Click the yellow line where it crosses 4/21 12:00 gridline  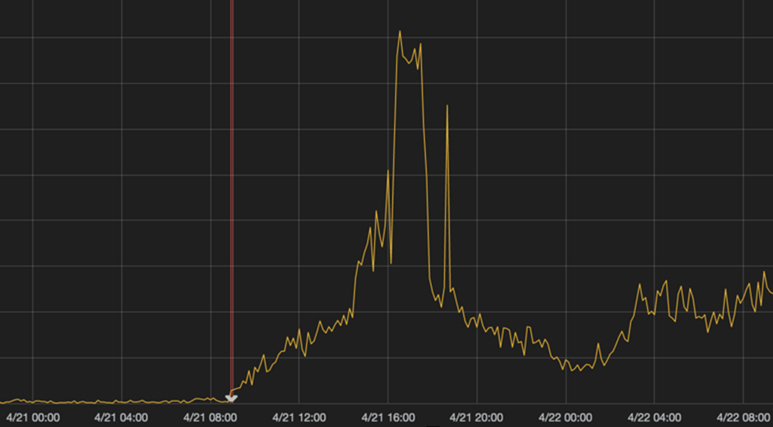click(299, 330)
